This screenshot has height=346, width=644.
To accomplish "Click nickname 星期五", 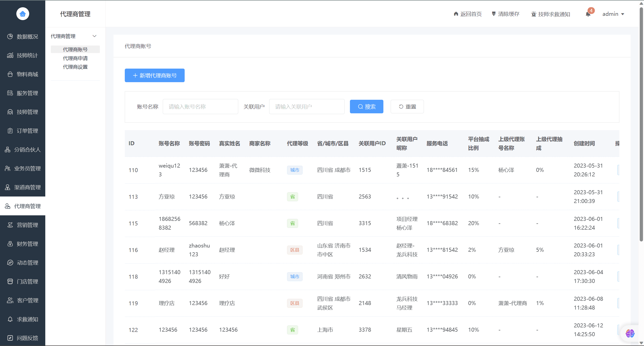I will pyautogui.click(x=404, y=330).
